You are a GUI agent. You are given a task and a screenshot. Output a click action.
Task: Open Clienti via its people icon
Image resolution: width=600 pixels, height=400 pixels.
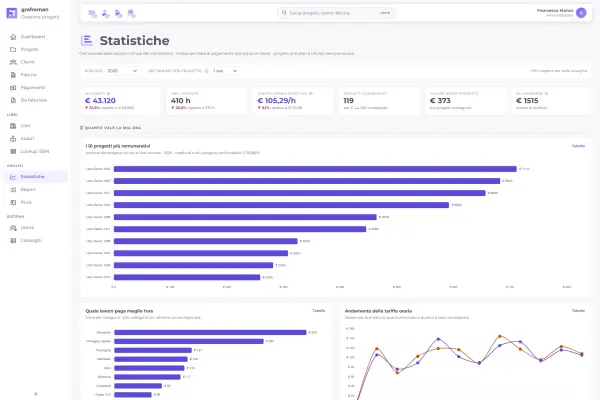[13, 62]
